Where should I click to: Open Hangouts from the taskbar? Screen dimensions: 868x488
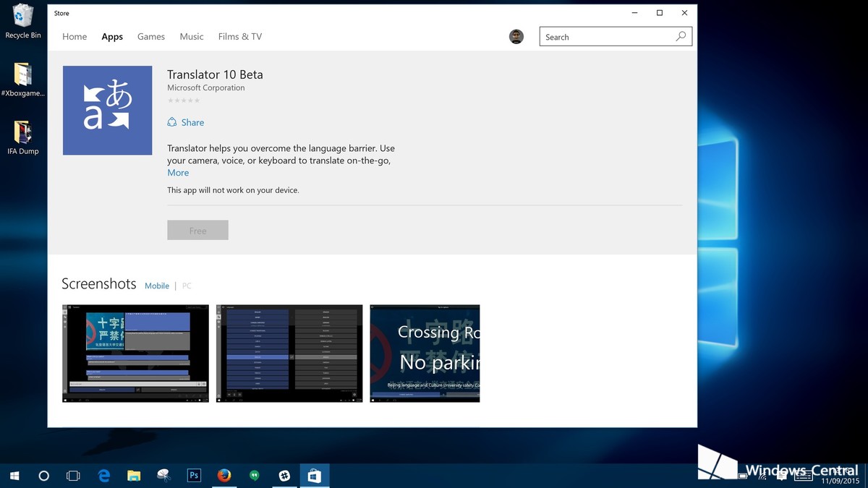[254, 476]
